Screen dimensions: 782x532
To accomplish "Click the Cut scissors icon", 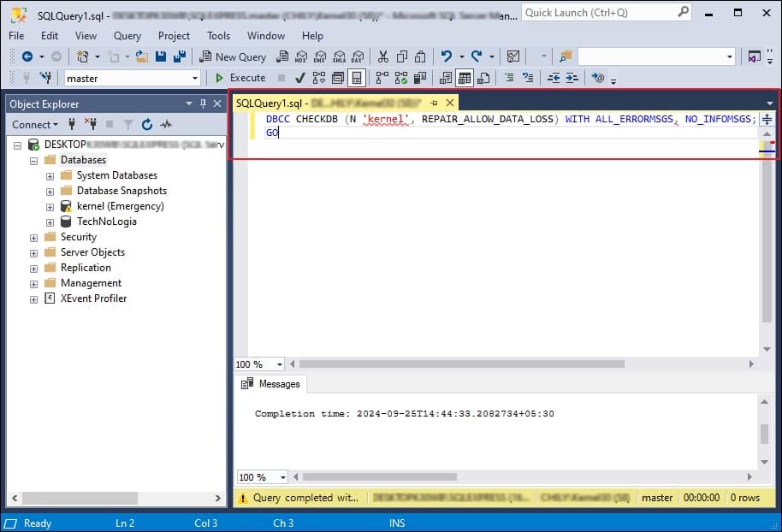I will click(x=383, y=56).
